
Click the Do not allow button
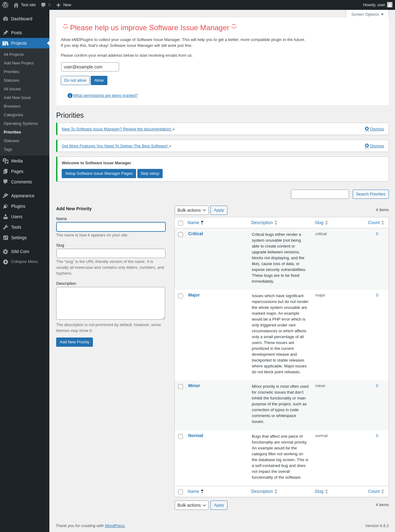click(75, 80)
